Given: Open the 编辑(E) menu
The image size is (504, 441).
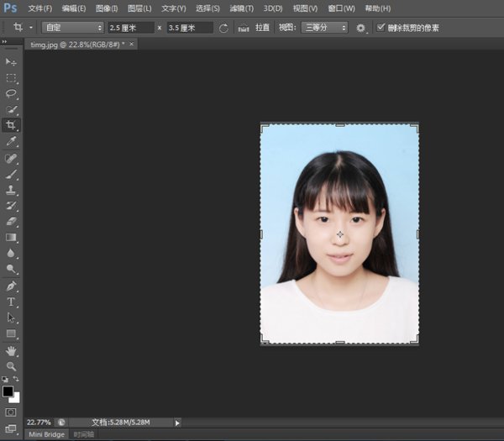Looking at the screenshot, I should coord(74,8).
